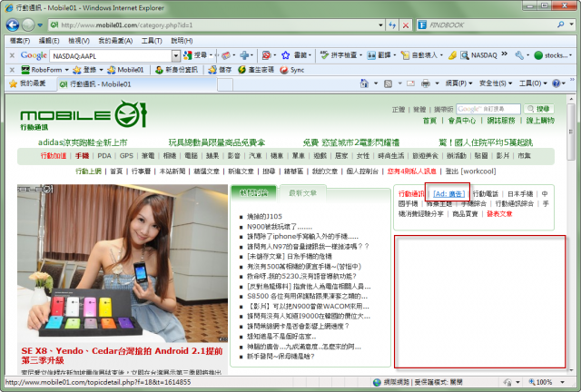Image resolution: width=581 pixels, height=392 pixels.
Task: Open the 會員中心 member center link
Action: point(462,121)
